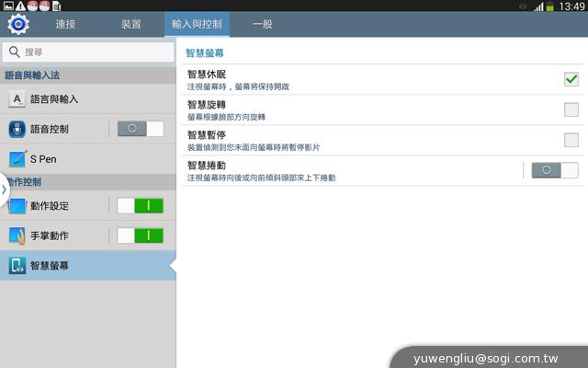Click the Settings gear icon

(x=18, y=23)
